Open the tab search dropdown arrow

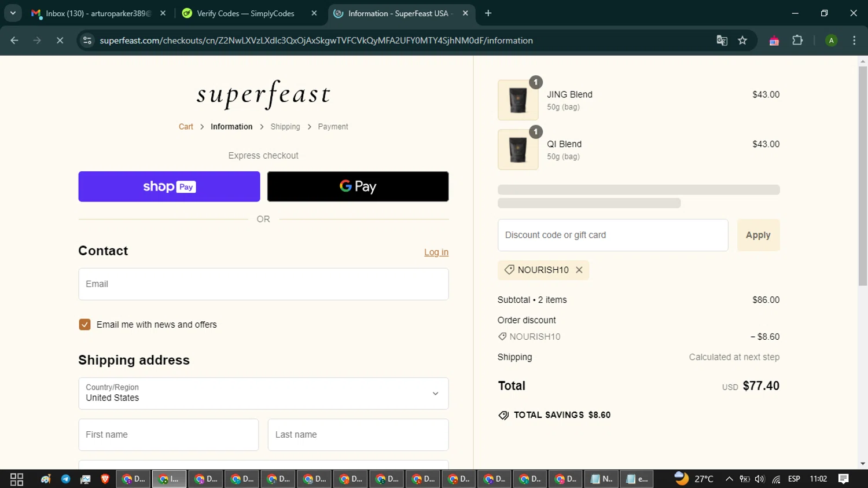click(x=13, y=13)
